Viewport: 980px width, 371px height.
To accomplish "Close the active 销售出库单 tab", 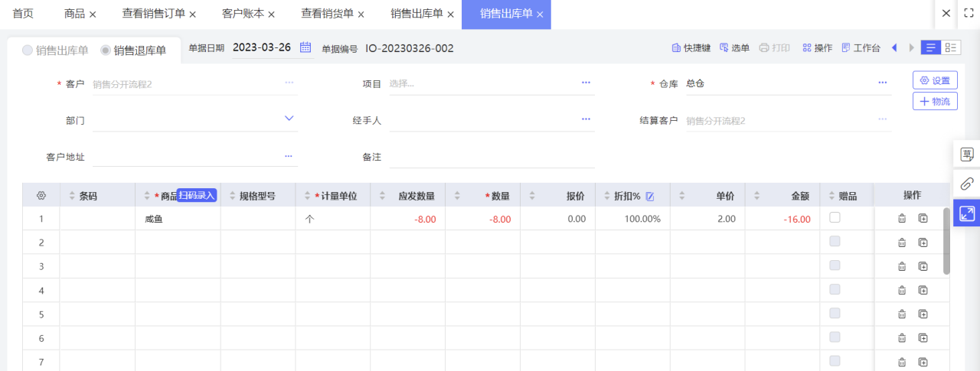I will pyautogui.click(x=540, y=15).
